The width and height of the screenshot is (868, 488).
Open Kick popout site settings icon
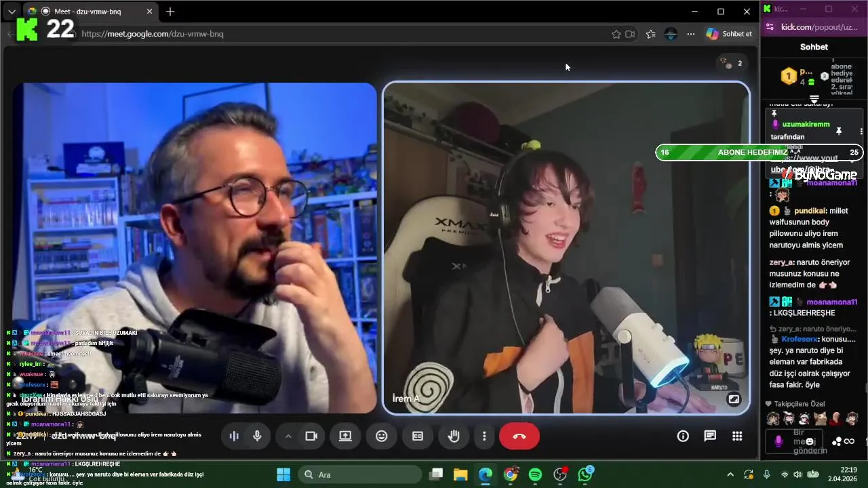(x=770, y=27)
